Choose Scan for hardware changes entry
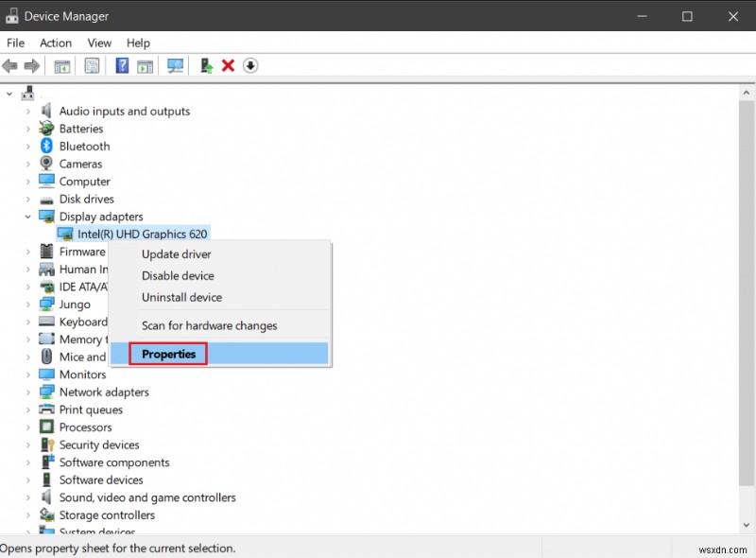The height and width of the screenshot is (558, 756). 219,325
